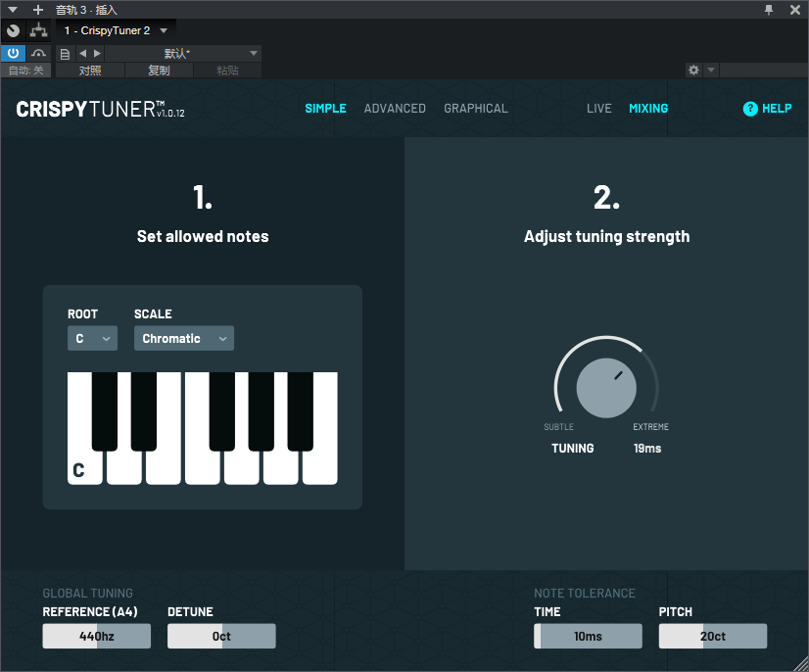Toggle the F# black key

tap(222, 411)
